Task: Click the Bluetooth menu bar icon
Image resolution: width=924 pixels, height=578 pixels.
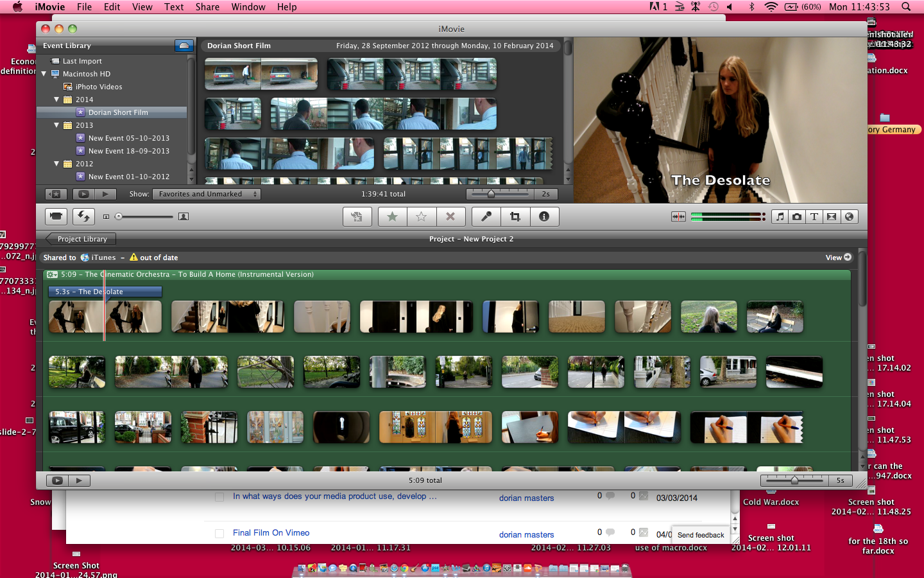Action: pyautogui.click(x=751, y=7)
